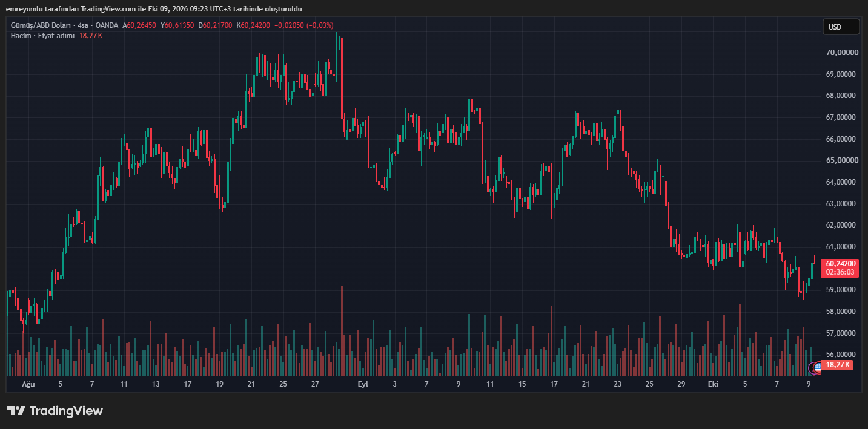Screen dimensions: 868x429
Task: Click the 58,00000 price axis label
Action: pyautogui.click(x=843, y=312)
